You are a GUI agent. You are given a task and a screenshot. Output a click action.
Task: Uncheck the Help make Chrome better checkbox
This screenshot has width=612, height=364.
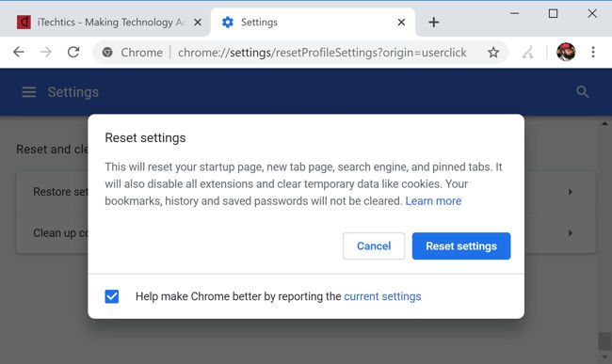(112, 296)
